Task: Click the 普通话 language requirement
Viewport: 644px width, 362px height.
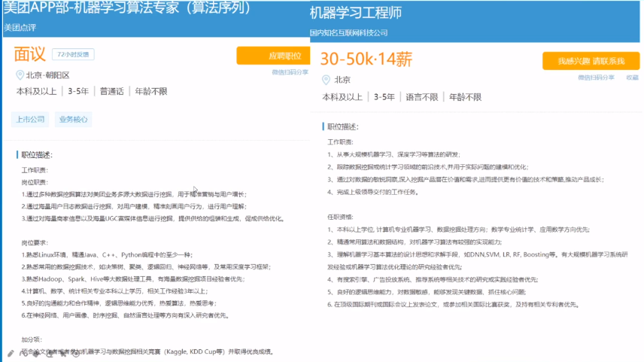Action: [x=111, y=92]
